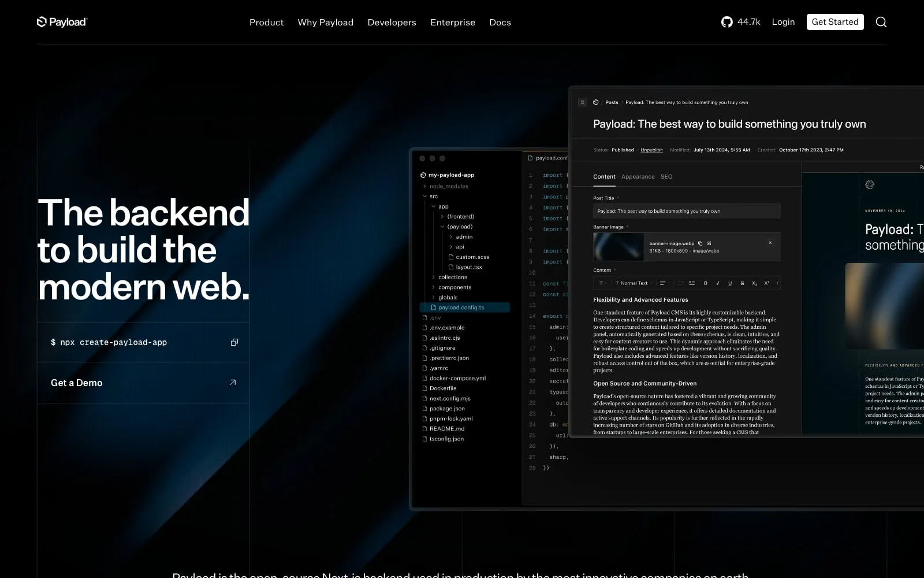Click the arrow icon beside Get a Demo

pyautogui.click(x=233, y=382)
